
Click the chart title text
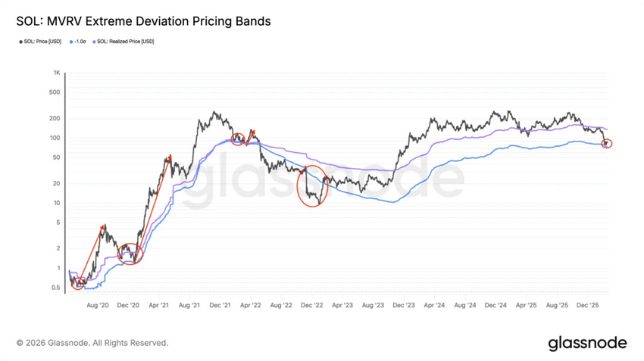pos(143,21)
